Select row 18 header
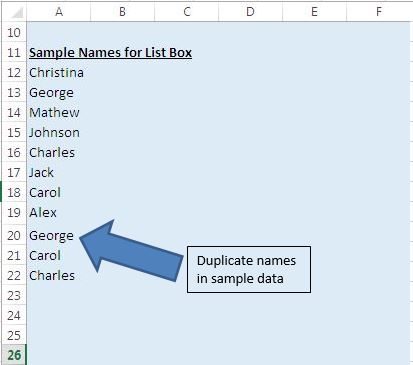 (14, 192)
